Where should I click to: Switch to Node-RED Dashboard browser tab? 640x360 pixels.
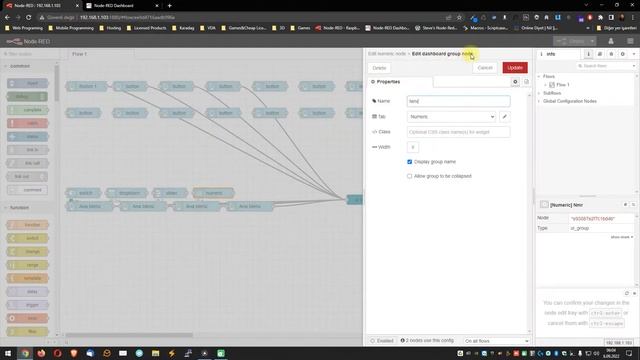pyautogui.click(x=122, y=6)
